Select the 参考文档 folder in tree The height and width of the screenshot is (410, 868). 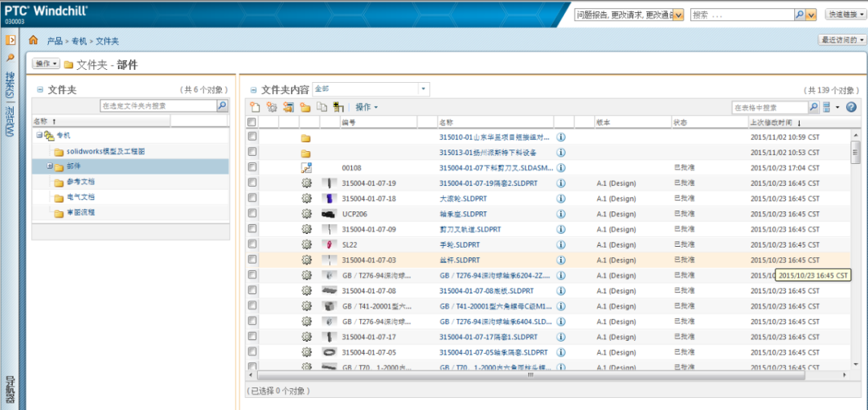point(80,182)
